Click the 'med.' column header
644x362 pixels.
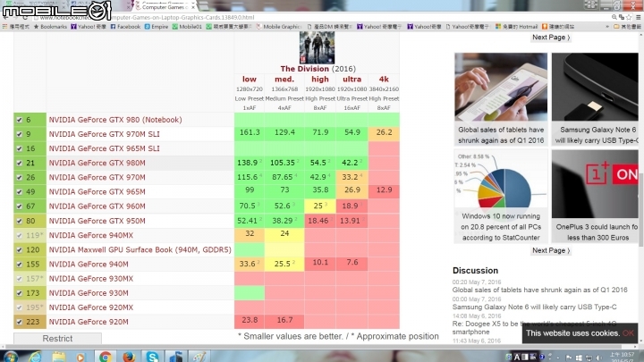[284, 80]
